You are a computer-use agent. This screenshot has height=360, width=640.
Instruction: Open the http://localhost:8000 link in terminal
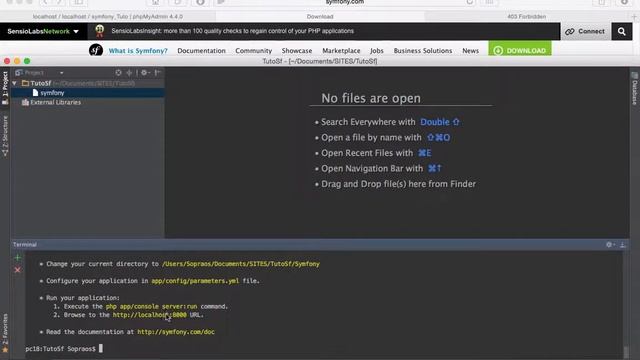click(150, 315)
